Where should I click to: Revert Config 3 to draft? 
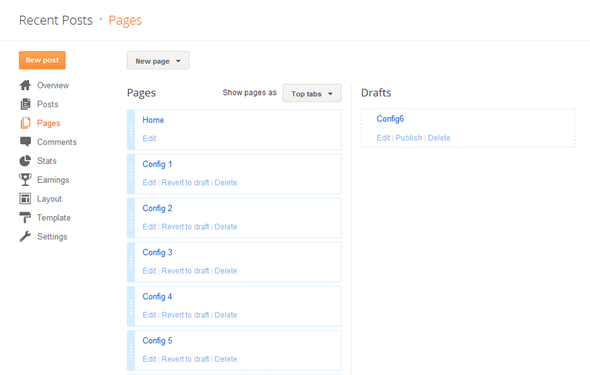tap(186, 271)
